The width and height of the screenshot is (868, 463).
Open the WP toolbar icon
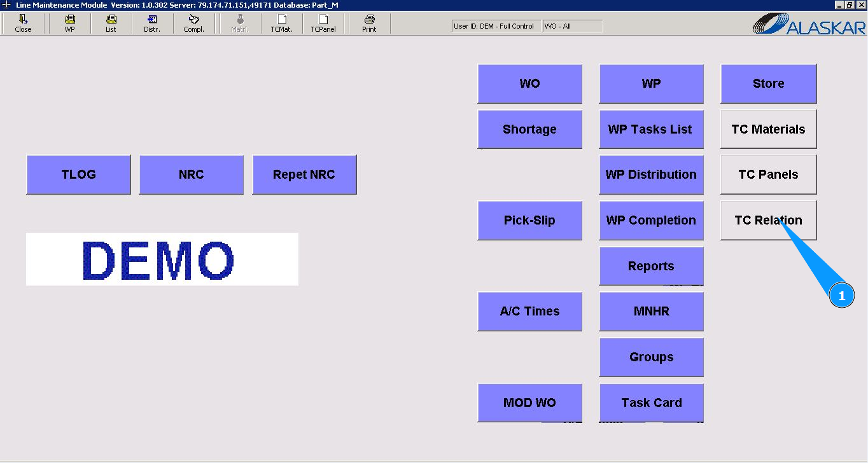point(69,24)
